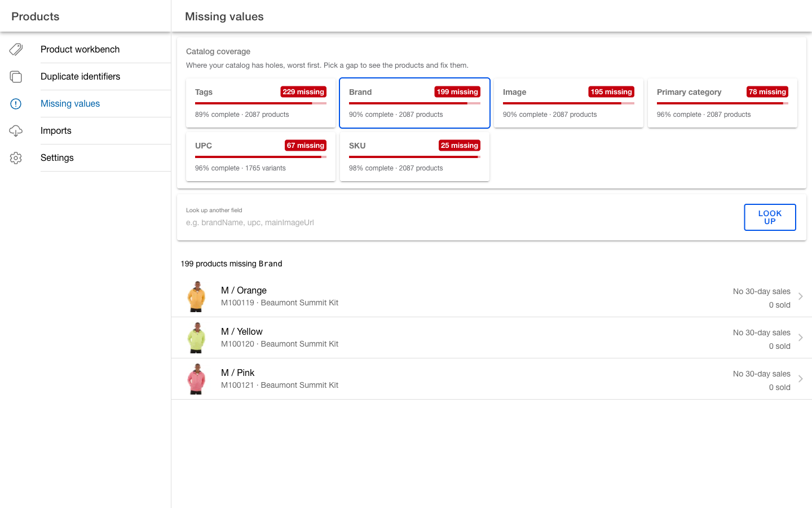Open Settings from the sidebar
The height and width of the screenshot is (508, 812).
tap(86, 158)
